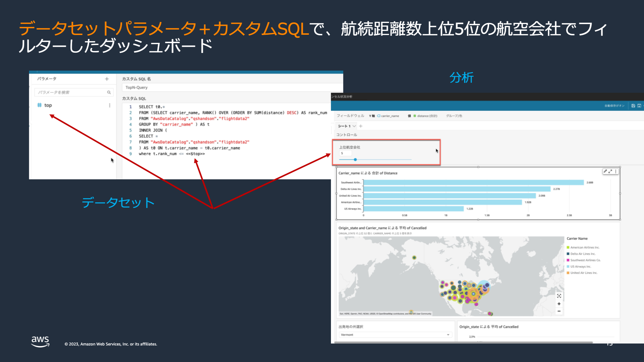Image resolution: width=644 pixels, height=362 pixels.
Task: Click the parameter search magnifier icon
Action: pos(109,92)
